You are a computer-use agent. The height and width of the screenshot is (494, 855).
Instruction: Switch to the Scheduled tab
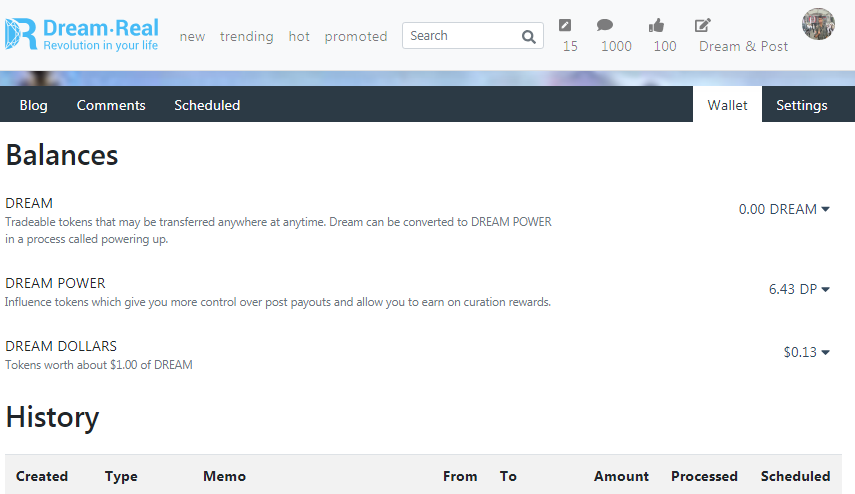tap(207, 105)
